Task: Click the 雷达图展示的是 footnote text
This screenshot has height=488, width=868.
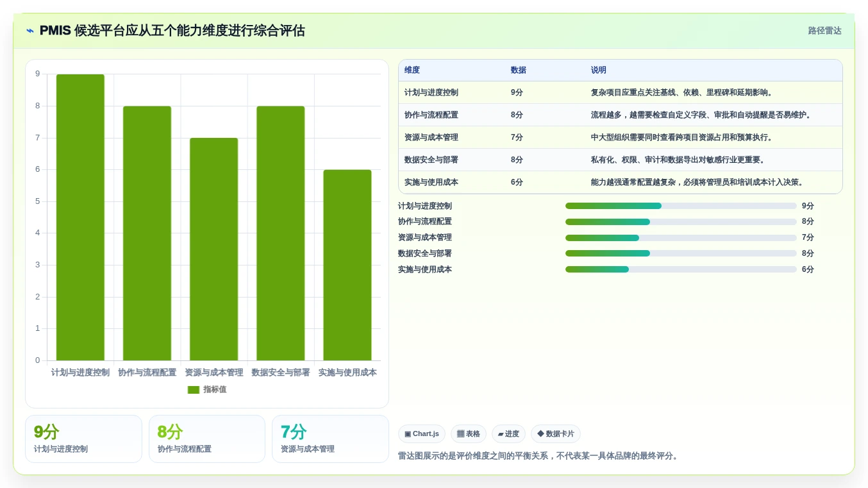Action: 539,456
